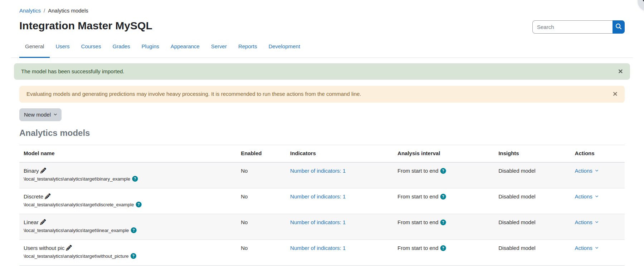Edit the Binary model name pencil icon
The height and width of the screenshot is (266, 644).
[x=43, y=171]
